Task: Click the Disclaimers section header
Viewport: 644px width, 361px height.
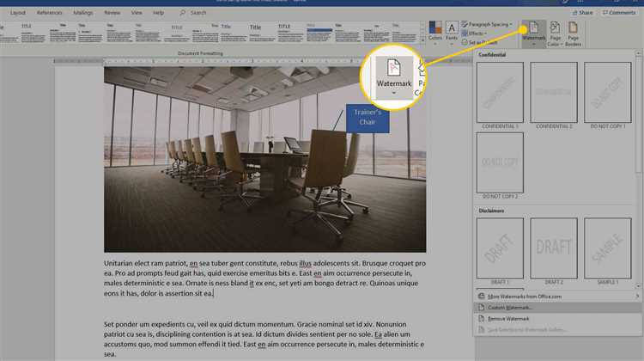Action: coord(491,211)
